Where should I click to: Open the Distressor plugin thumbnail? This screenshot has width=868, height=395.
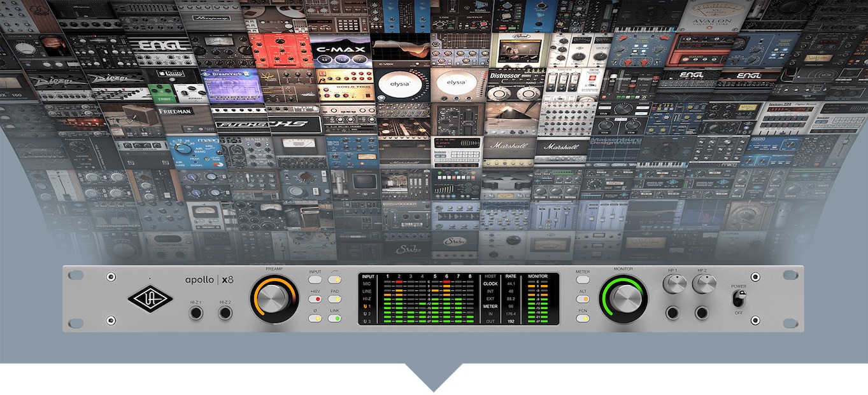[x=515, y=85]
